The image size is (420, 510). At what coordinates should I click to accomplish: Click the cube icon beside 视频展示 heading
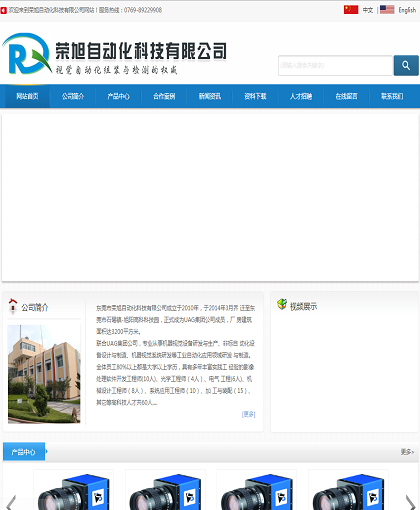point(282,304)
